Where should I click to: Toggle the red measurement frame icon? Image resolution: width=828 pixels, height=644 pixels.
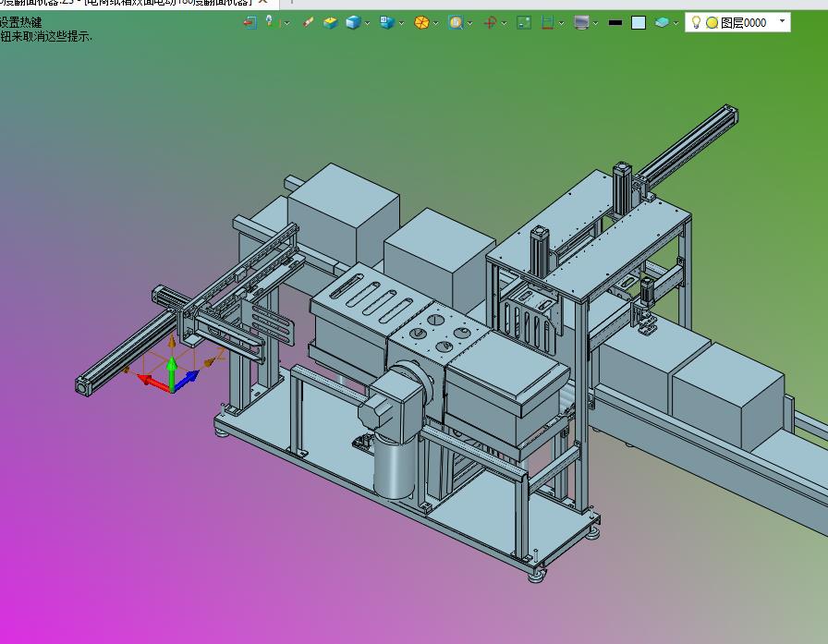pyautogui.click(x=548, y=22)
